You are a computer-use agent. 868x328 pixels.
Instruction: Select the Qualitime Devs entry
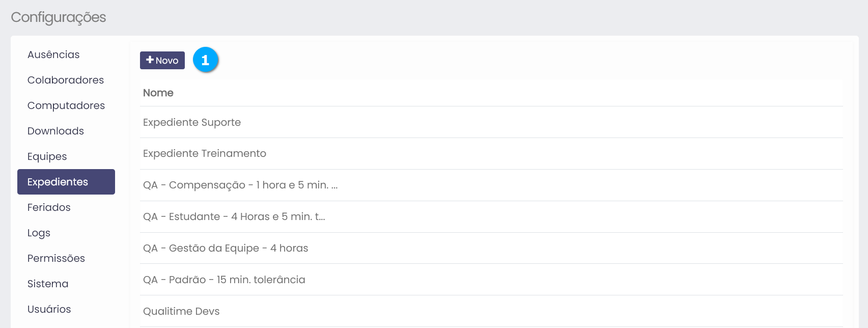[x=181, y=311]
